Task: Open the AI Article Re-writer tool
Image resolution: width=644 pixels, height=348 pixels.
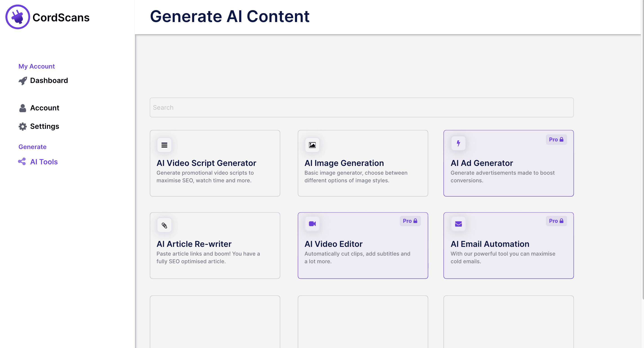Action: pyautogui.click(x=215, y=245)
